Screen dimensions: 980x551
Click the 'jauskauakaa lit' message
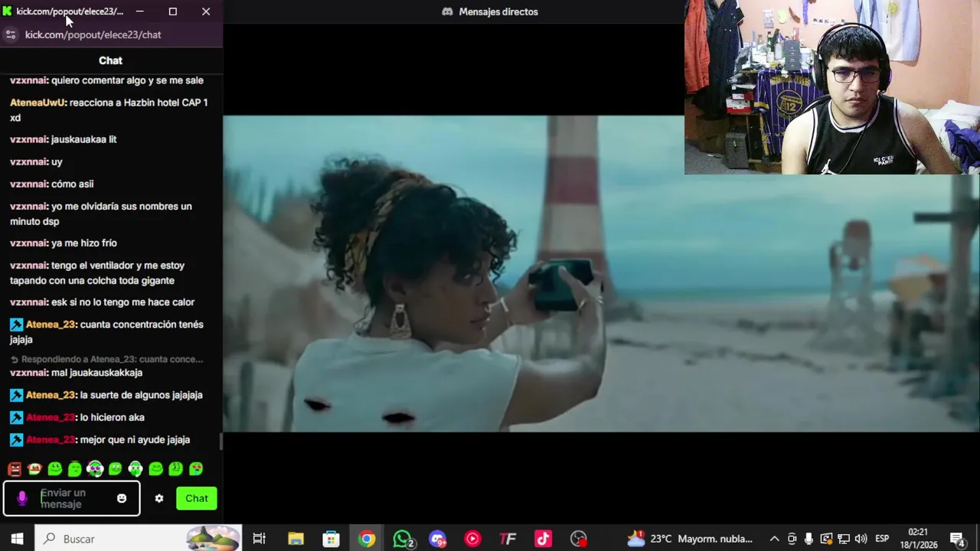(83, 139)
